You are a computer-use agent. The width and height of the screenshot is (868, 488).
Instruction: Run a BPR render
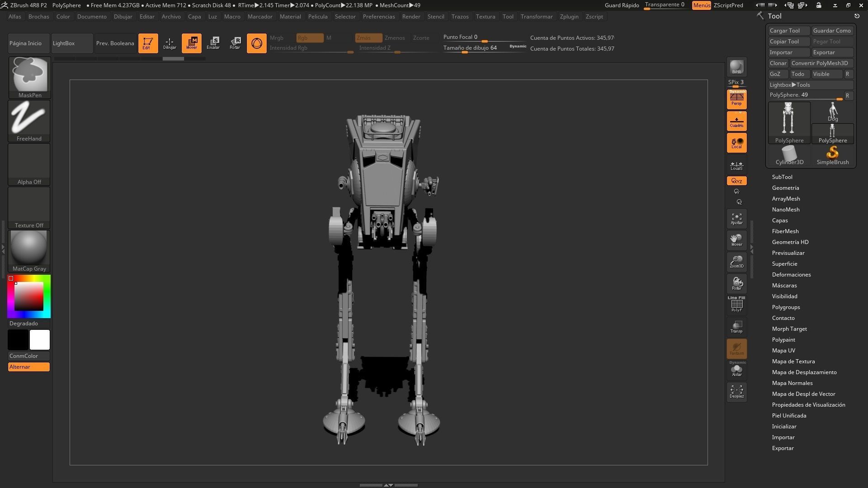(736, 67)
